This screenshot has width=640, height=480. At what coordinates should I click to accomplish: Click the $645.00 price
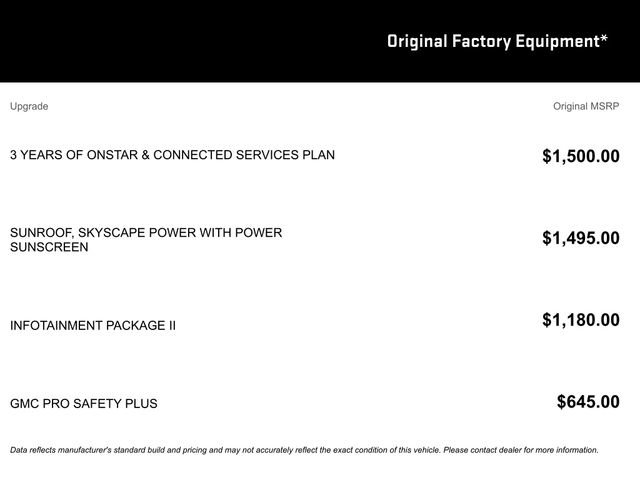click(588, 402)
